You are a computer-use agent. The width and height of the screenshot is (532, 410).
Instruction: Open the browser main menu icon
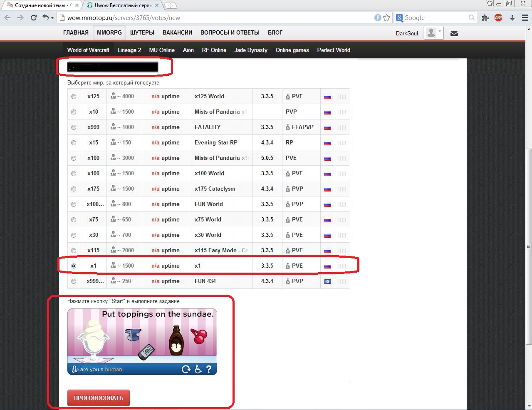point(525,18)
